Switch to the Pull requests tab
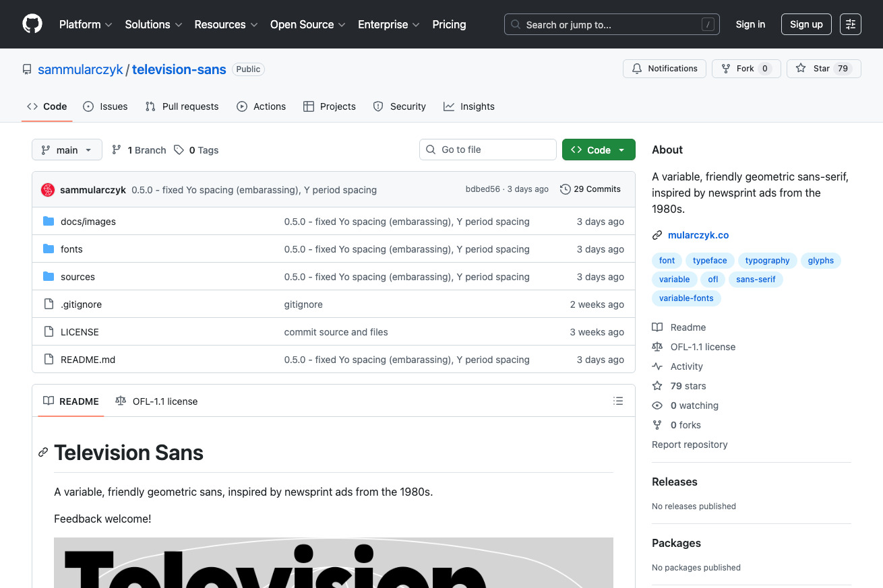This screenshot has height=588, width=883. 182,106
